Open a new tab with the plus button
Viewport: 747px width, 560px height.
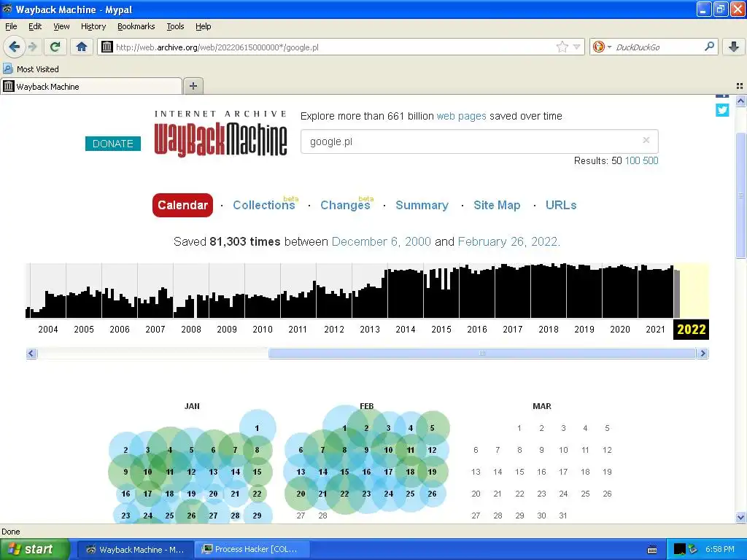(193, 86)
